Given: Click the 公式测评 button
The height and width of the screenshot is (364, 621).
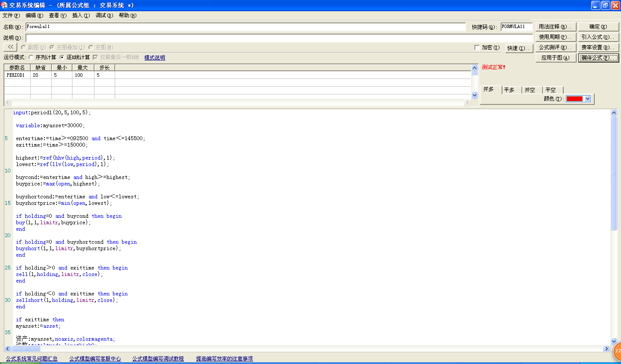Looking at the screenshot, I should [555, 47].
